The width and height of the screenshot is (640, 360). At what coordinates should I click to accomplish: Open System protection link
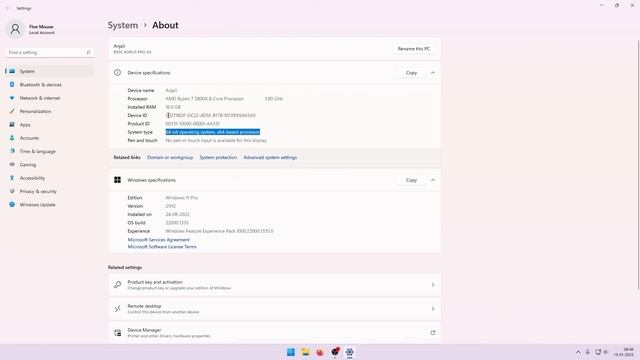click(218, 158)
